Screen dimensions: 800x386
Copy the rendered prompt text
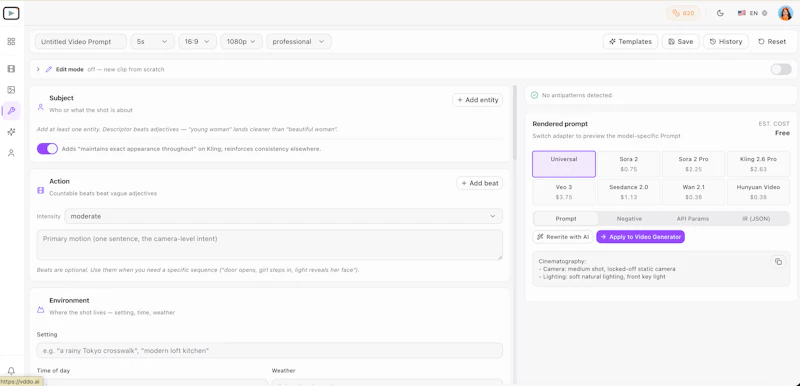778,262
